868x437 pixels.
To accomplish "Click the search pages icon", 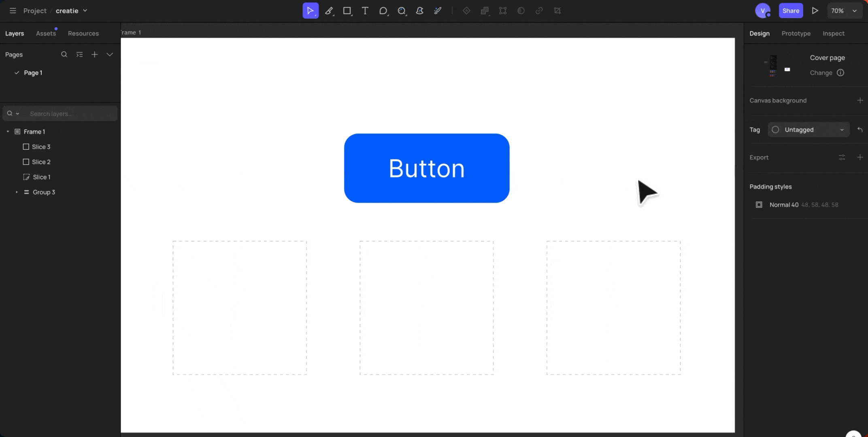I will (x=64, y=55).
